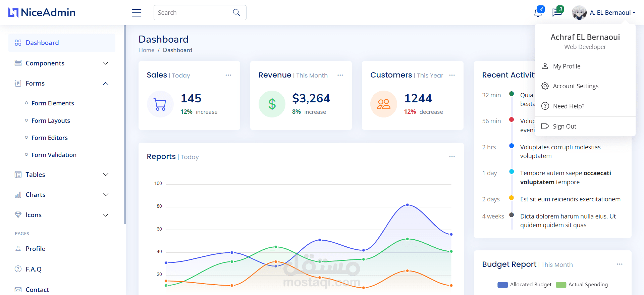
Task: Click the Revenue dollar sign icon
Action: click(x=272, y=104)
